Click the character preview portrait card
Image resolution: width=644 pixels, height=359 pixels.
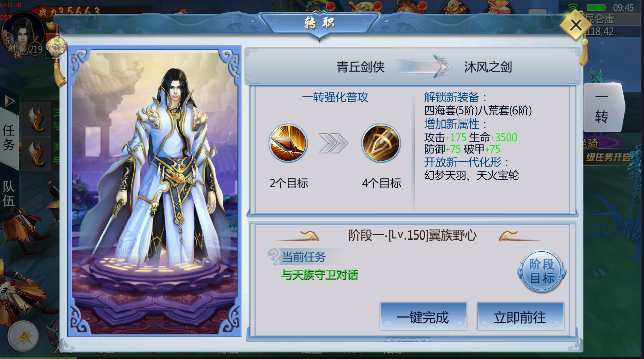pos(155,191)
